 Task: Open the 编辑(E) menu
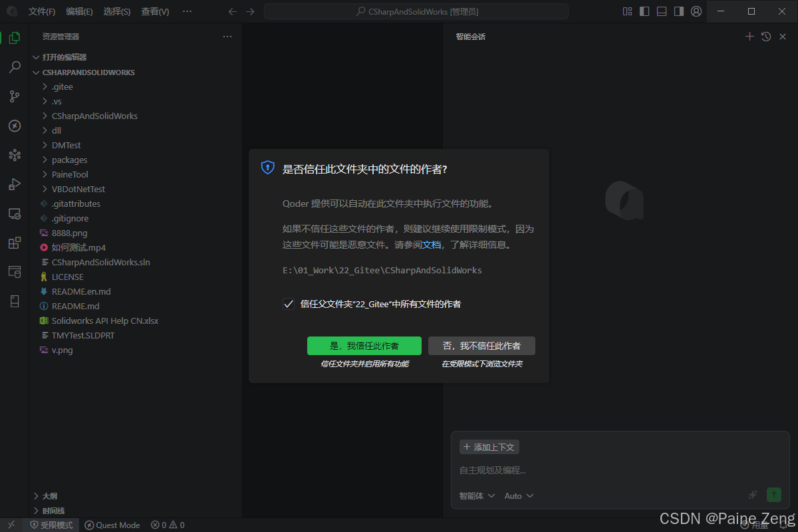pos(79,11)
